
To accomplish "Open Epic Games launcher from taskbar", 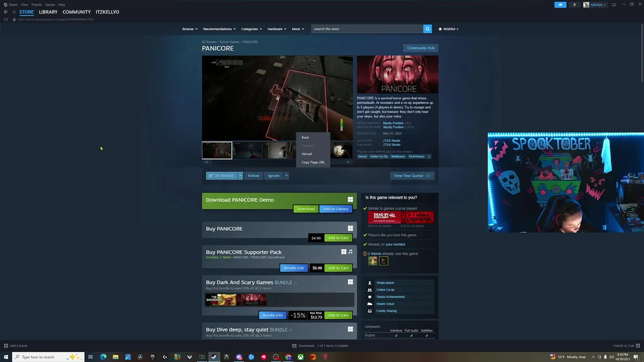I will (152, 357).
